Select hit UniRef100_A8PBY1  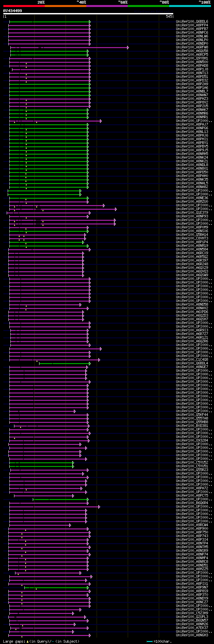click(x=192, y=143)
